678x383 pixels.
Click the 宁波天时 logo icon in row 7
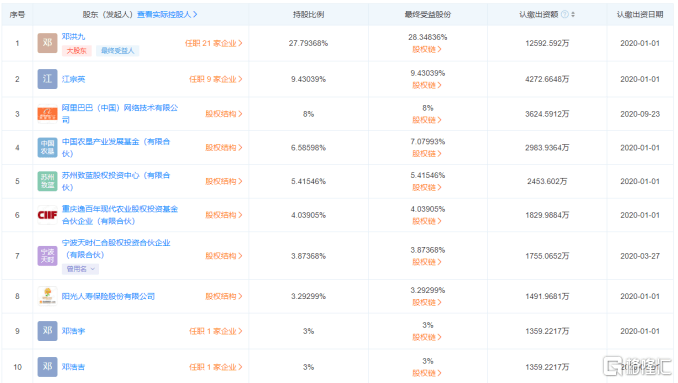pos(47,256)
